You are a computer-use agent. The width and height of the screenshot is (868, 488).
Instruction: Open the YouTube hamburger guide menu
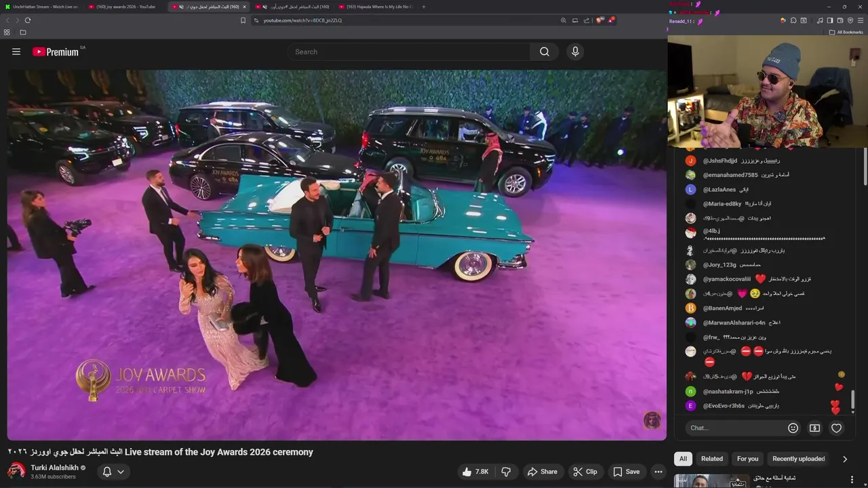point(16,52)
